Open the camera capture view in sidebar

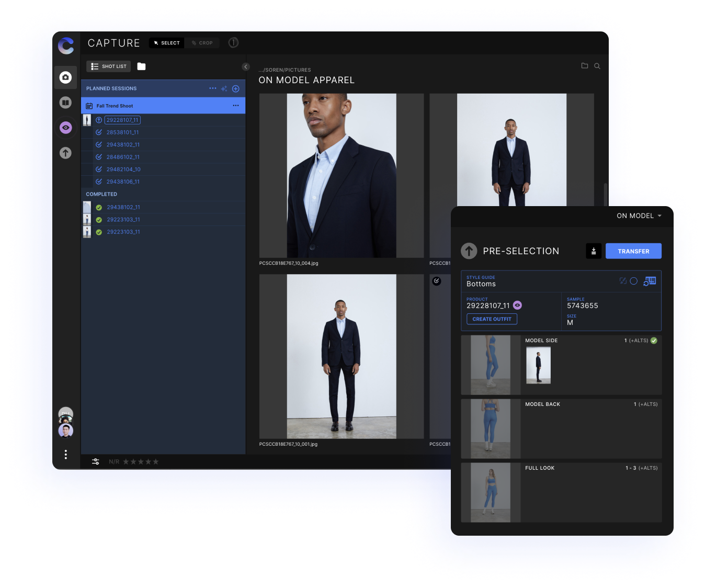point(65,77)
